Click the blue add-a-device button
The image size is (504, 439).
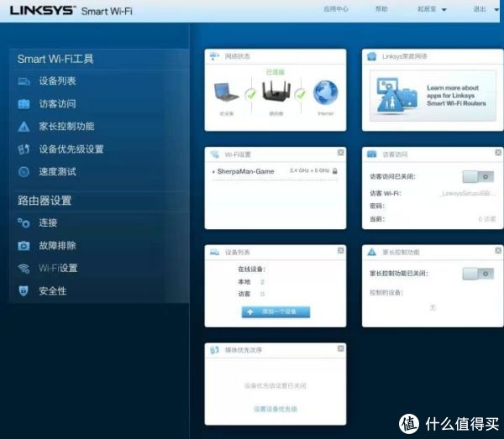[x=276, y=311]
